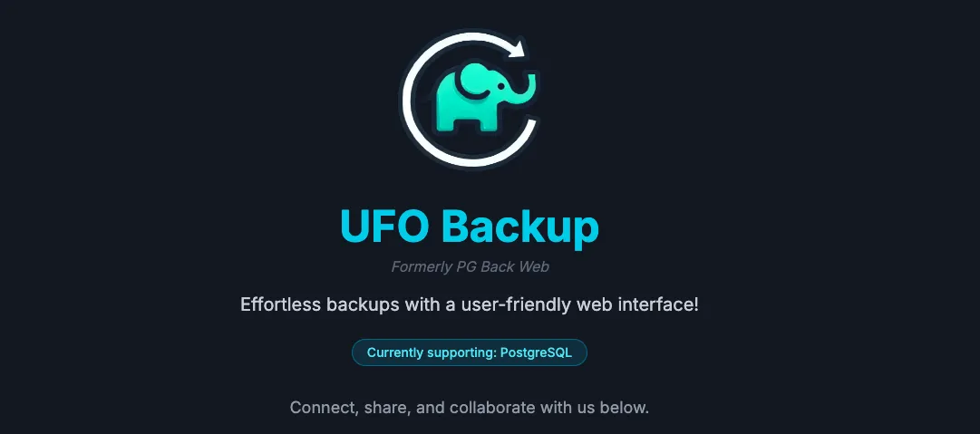Click the word "UFO" in heading

(x=384, y=226)
